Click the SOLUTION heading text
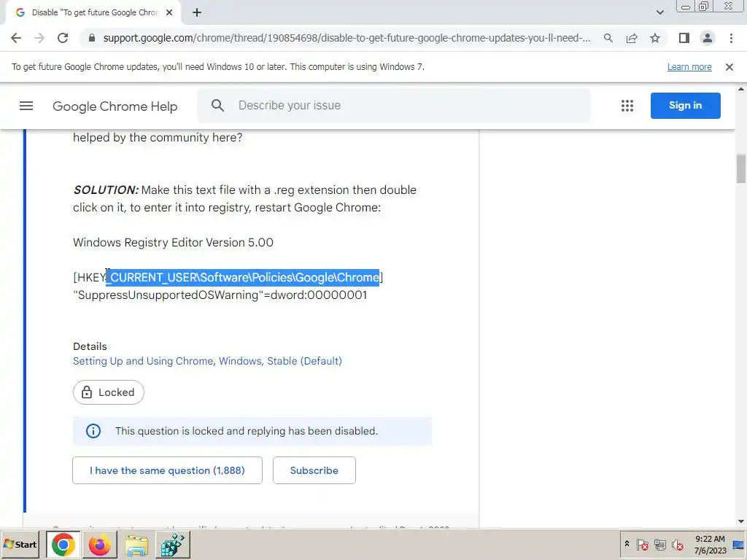 (x=106, y=190)
